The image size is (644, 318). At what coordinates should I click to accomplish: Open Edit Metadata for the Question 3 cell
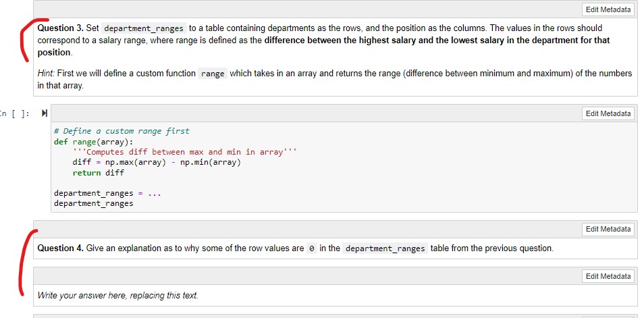[x=608, y=9]
